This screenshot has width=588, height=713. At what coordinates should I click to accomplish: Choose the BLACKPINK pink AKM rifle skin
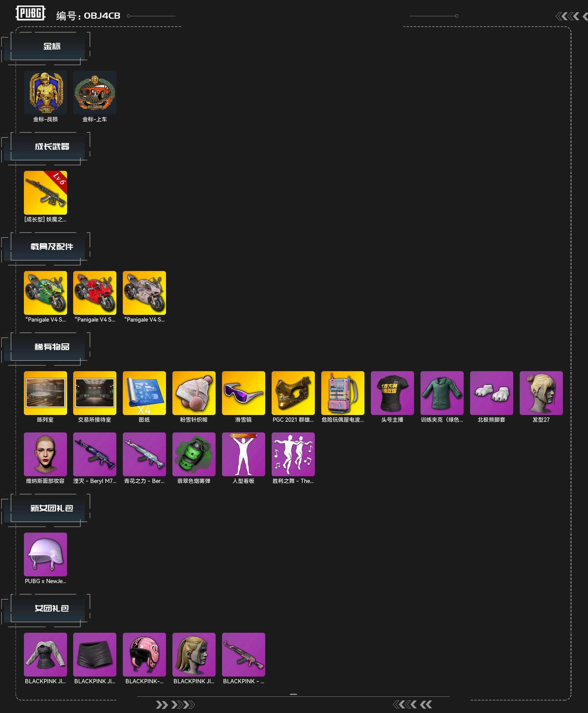point(243,655)
